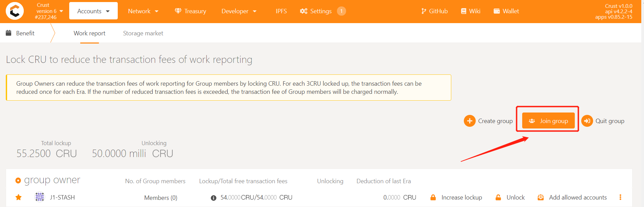
Task: Expand the Accounts dropdown caret
Action: click(108, 11)
